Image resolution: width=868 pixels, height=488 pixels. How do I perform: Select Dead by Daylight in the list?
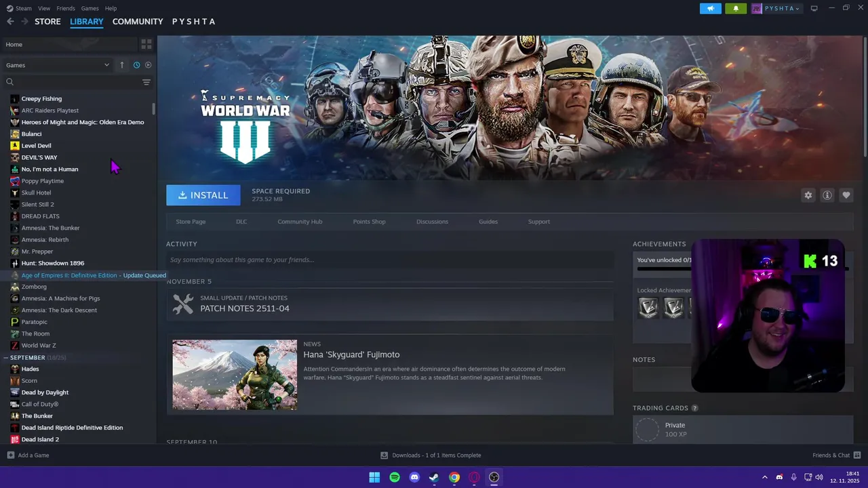tap(45, 392)
